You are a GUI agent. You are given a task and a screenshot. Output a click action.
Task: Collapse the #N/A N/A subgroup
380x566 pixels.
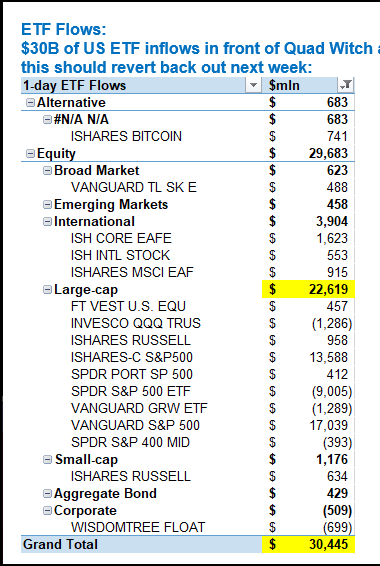[x=47, y=119]
